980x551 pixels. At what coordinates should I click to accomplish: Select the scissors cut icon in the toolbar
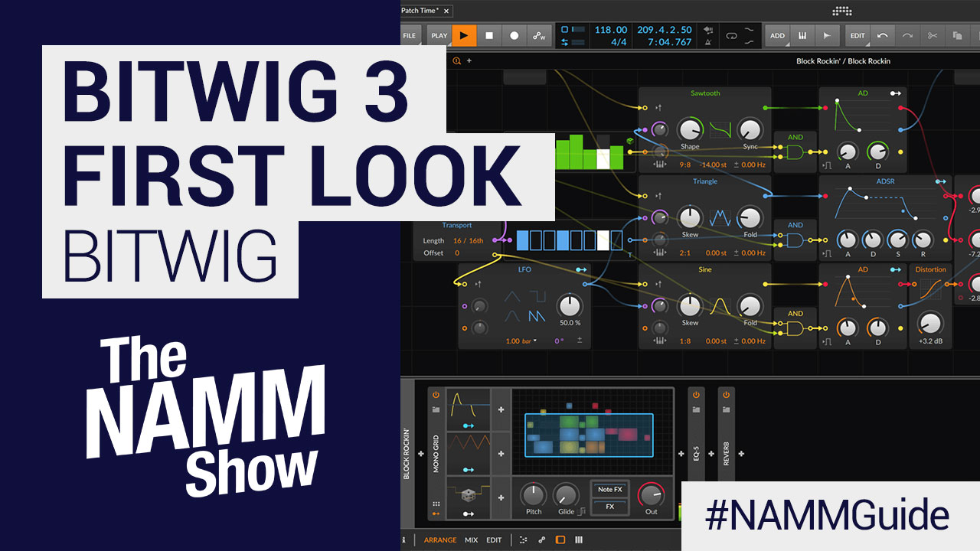[932, 35]
